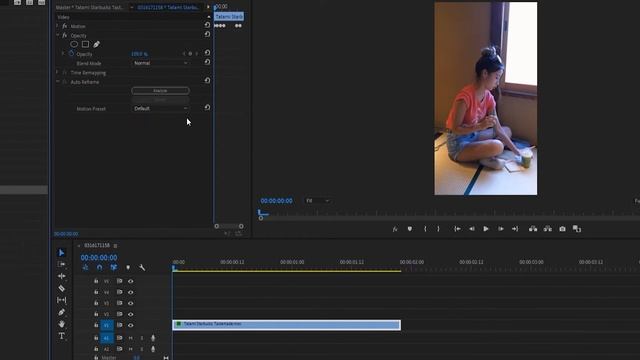Collapse the Opacity effect group
The height and width of the screenshot is (360, 640).
[58, 35]
